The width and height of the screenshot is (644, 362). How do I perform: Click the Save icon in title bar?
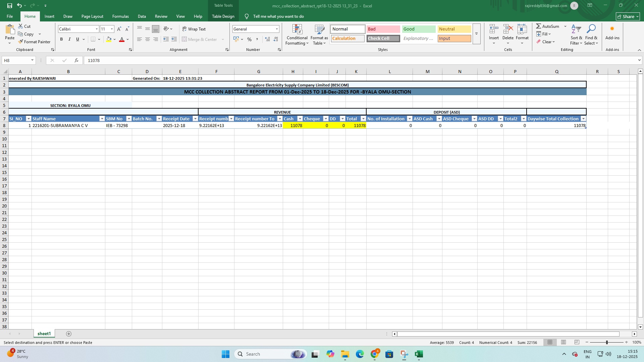[x=9, y=6]
